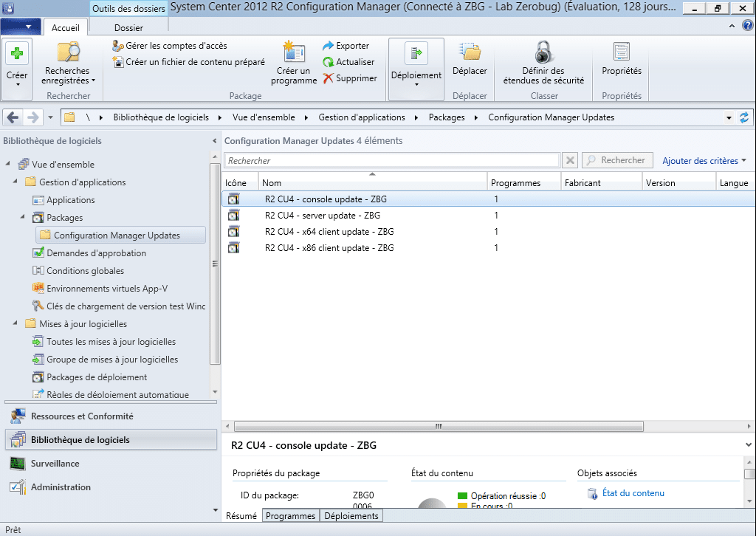Screen dimensions: 756x536
Task: Select Groupe de mises à jour logicielles
Action: pyautogui.click(x=112, y=360)
